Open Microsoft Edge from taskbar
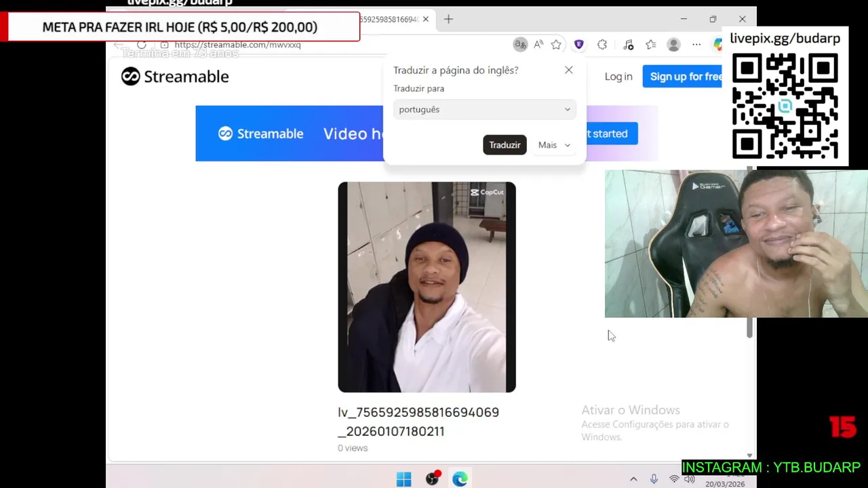The width and height of the screenshot is (868, 488). click(460, 479)
